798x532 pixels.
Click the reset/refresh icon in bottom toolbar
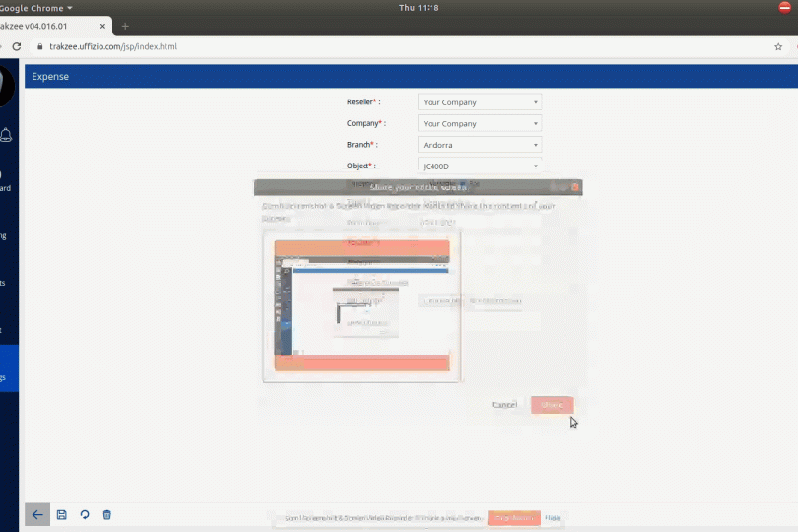[x=85, y=514]
